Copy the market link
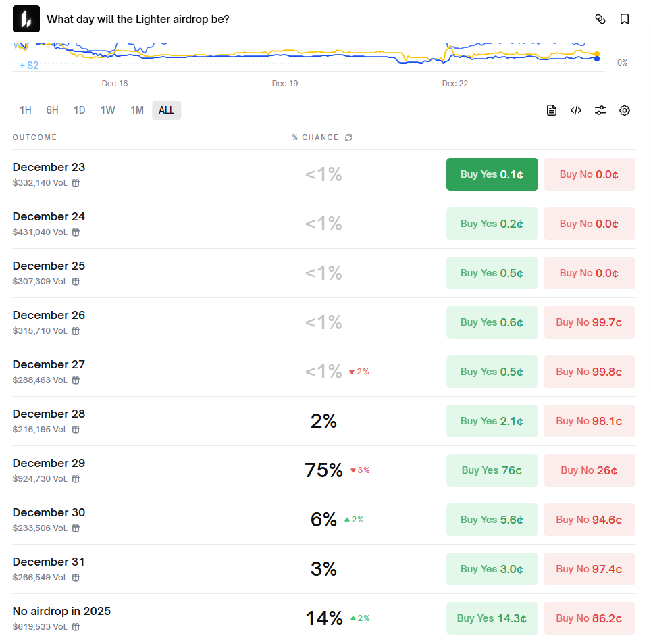This screenshot has width=651, height=644. point(600,19)
